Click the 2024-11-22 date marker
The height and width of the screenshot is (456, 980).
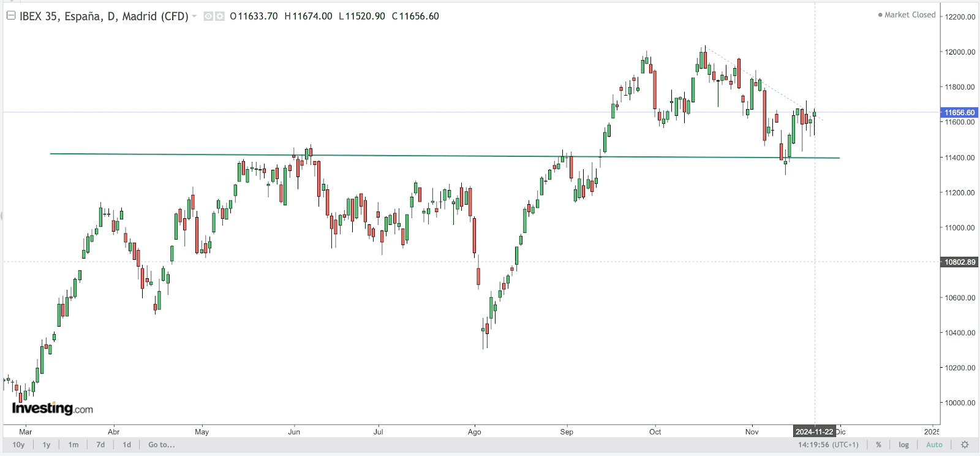click(x=815, y=431)
